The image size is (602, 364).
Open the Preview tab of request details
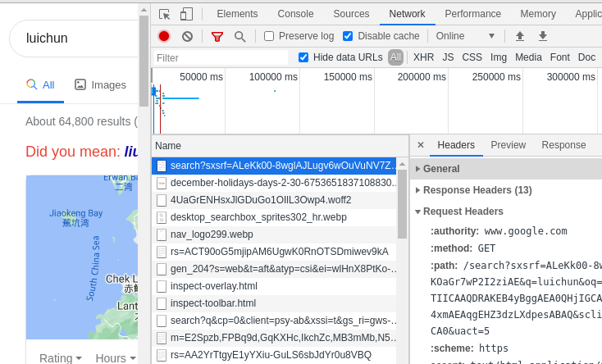point(508,145)
